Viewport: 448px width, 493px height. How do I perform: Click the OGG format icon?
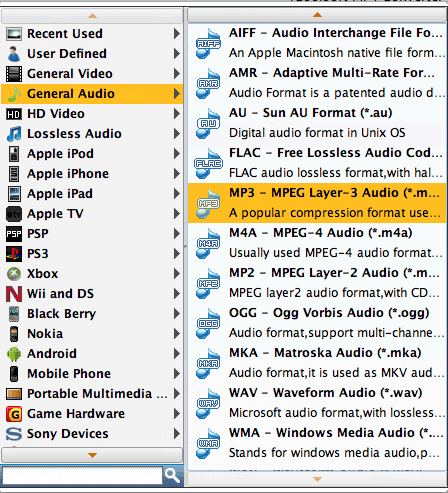point(208,323)
